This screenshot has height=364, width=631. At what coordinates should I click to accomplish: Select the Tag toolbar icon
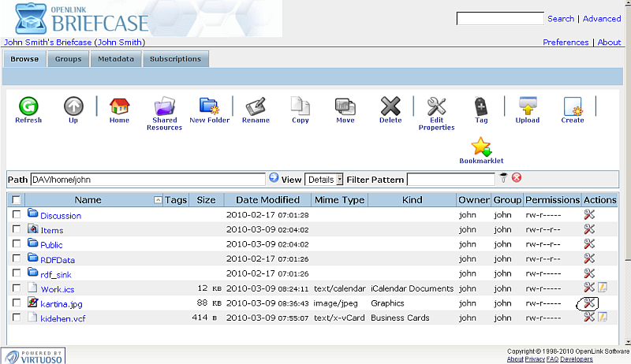click(481, 106)
